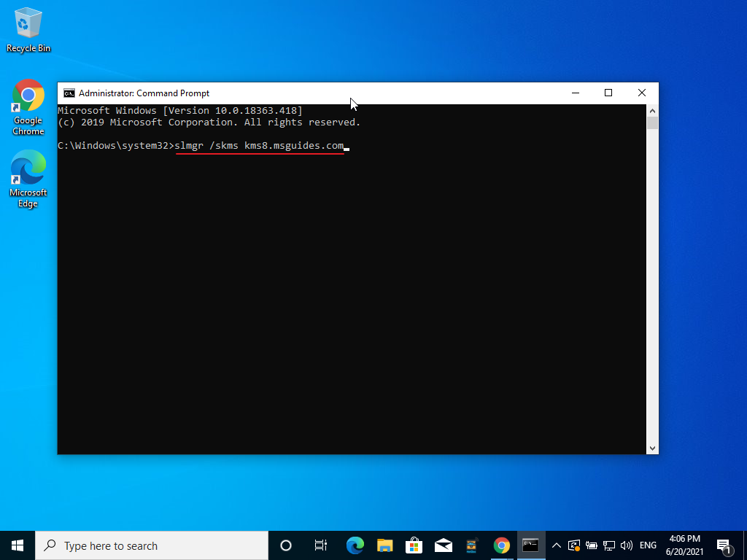Open the Action Center notifications icon
This screenshot has height=560, width=747.
click(x=724, y=545)
